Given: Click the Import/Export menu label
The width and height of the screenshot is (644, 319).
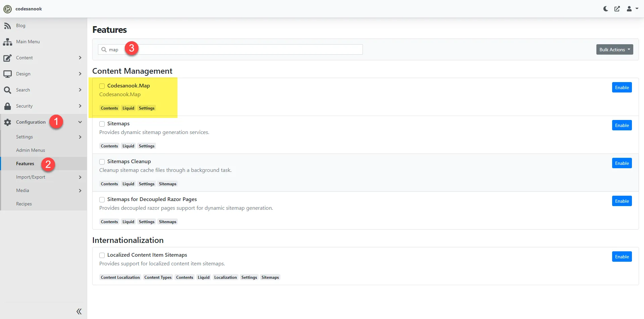Looking at the screenshot, I should tap(31, 177).
